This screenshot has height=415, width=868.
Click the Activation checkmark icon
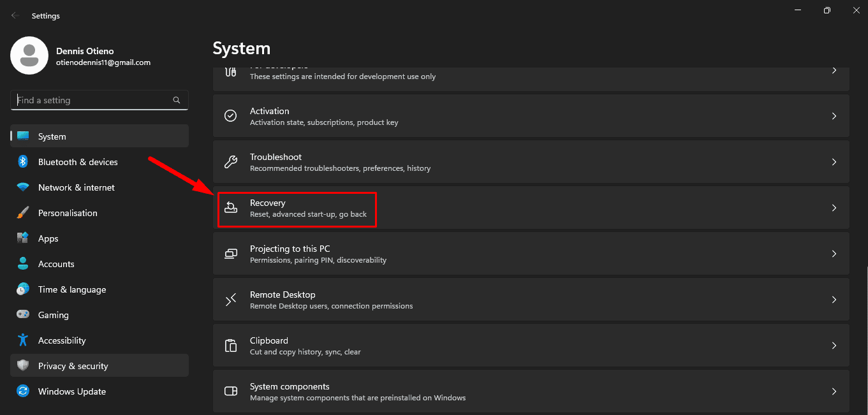[230, 116]
